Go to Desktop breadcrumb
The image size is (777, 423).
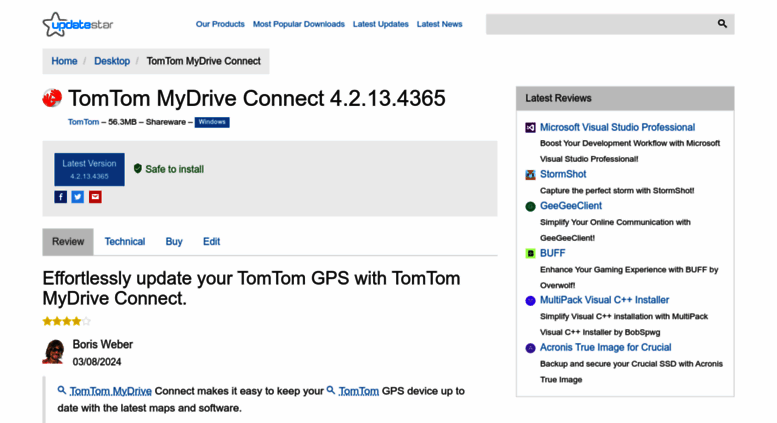112,61
